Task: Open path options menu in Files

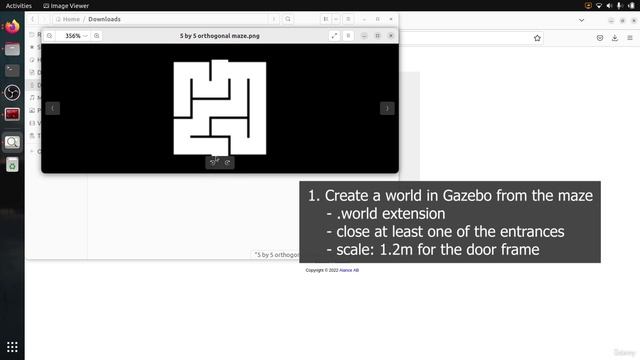Action: [274, 19]
